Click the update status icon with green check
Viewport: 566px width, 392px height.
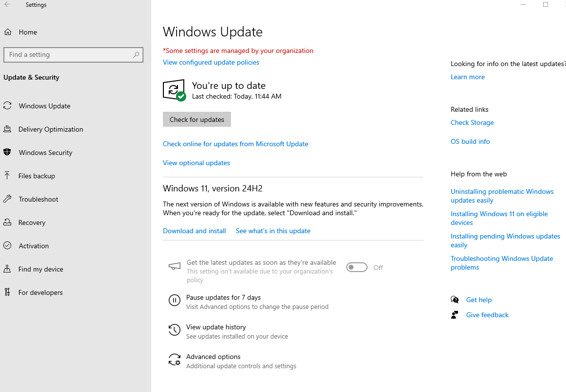tap(175, 90)
